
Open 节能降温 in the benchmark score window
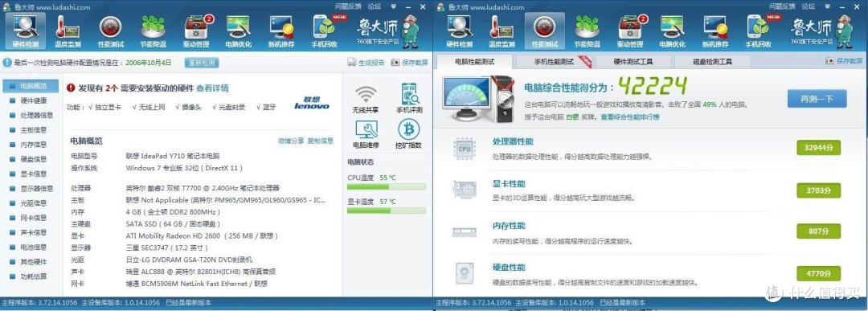click(588, 31)
